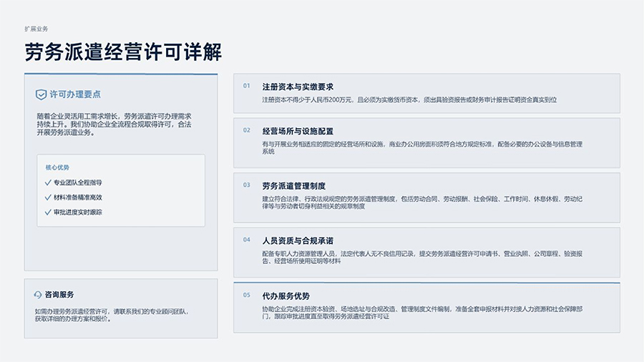Click the 咨询服务 section title

59,295
